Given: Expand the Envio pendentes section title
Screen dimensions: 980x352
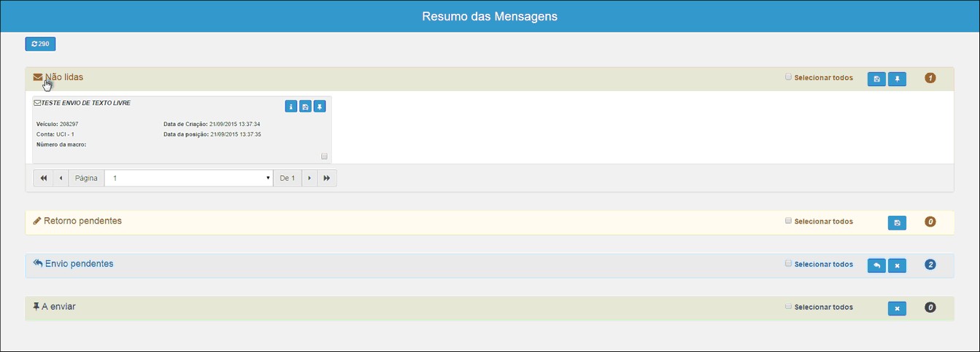Looking at the screenshot, I should [80, 264].
